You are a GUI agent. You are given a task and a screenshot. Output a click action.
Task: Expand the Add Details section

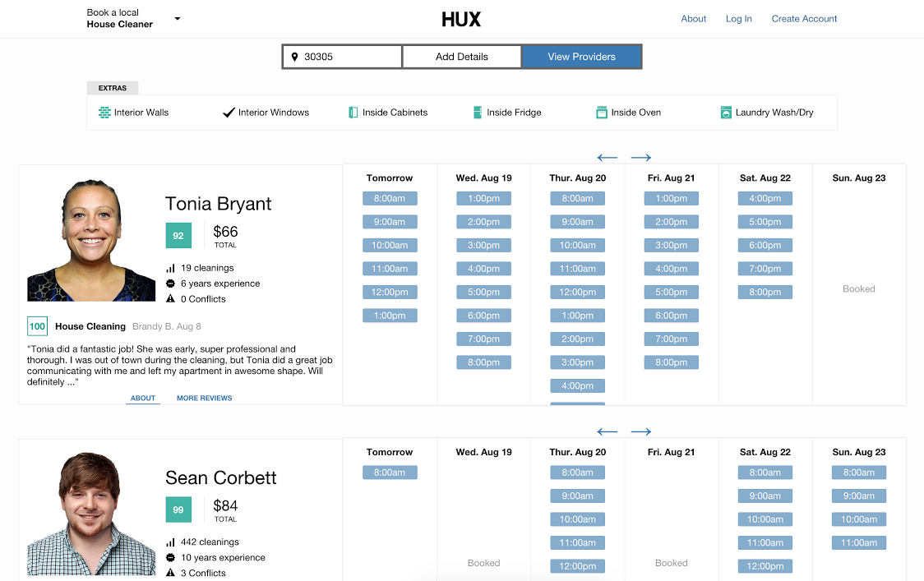(462, 57)
